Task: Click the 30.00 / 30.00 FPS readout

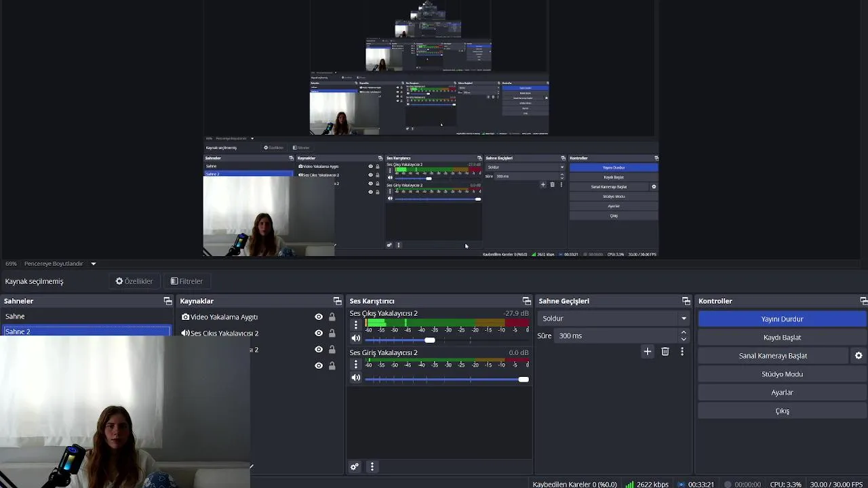Action: coord(836,484)
